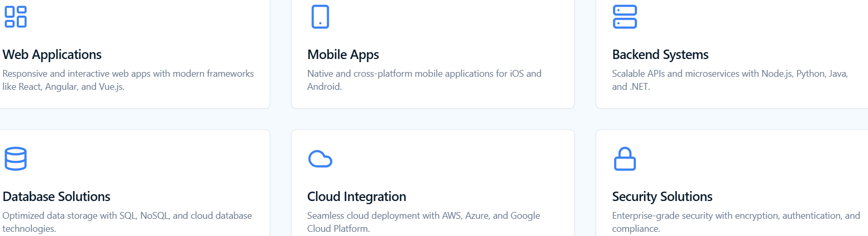The width and height of the screenshot is (868, 236).
Task: Click the SQL, NoSQL data storage description
Action: click(127, 221)
